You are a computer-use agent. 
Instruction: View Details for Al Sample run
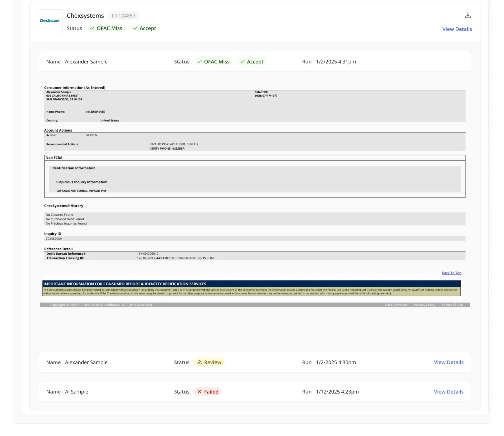449,392
